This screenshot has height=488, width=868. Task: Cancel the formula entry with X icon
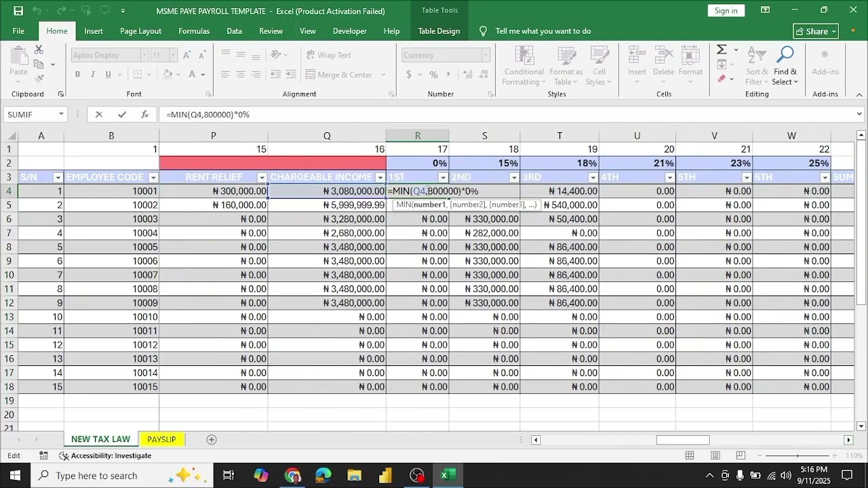coord(99,115)
